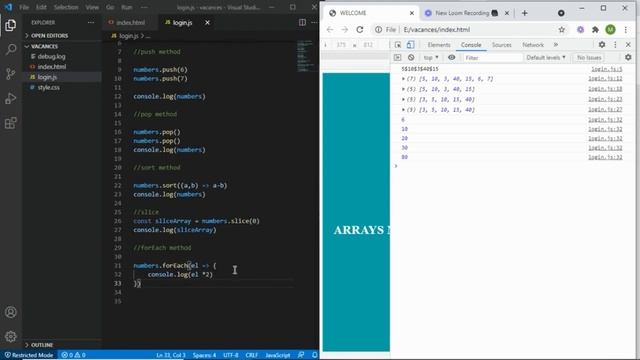
Task: Open the Extensions view
Action: click(11, 122)
